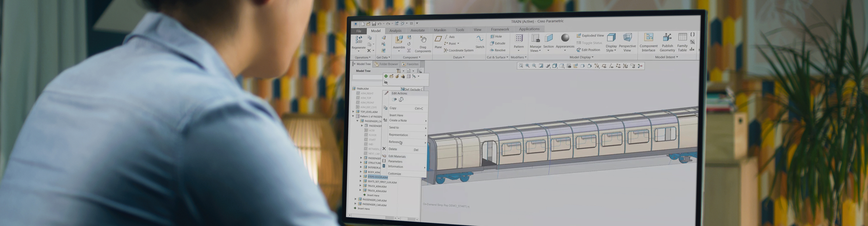The height and width of the screenshot is (226, 868).
Task: Switch to the Analysis ribbon tab
Action: pyautogui.click(x=395, y=31)
